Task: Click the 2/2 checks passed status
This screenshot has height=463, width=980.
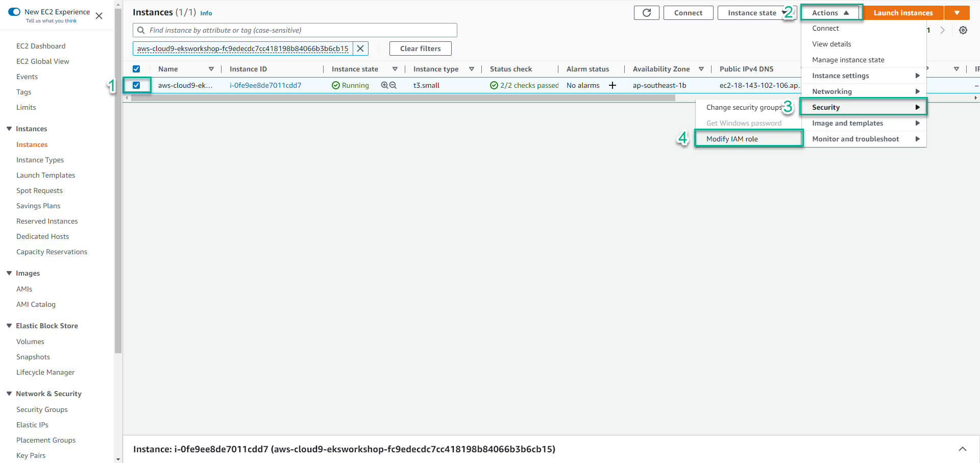Action: coord(524,85)
